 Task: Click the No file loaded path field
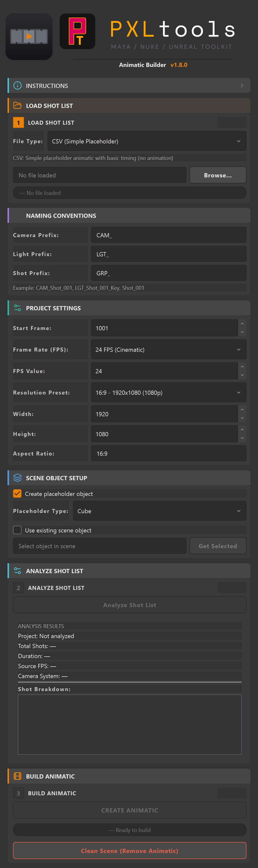(x=99, y=175)
